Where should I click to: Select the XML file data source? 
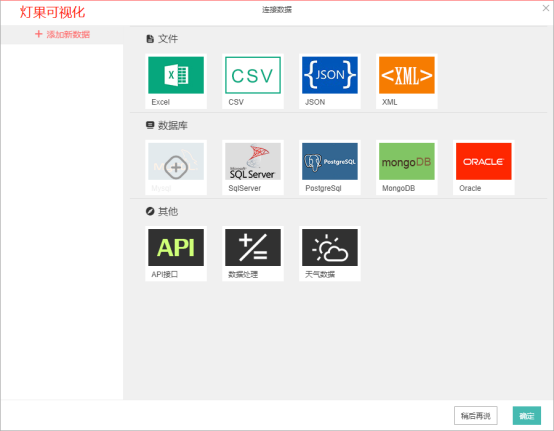[407, 81]
